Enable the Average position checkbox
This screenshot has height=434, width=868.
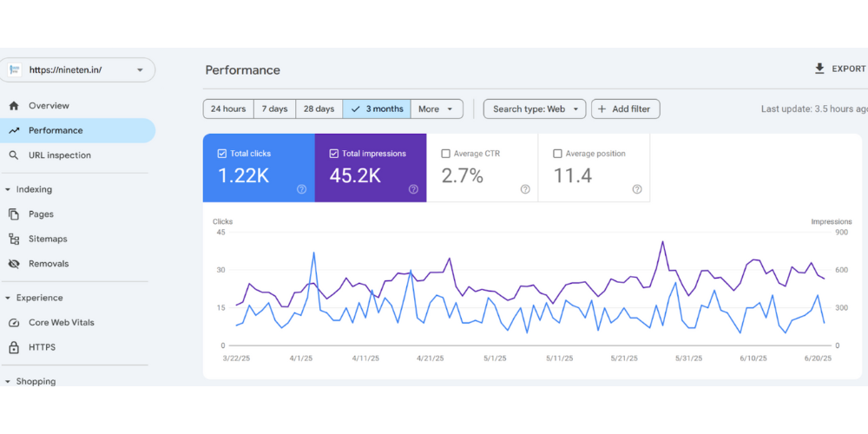558,154
